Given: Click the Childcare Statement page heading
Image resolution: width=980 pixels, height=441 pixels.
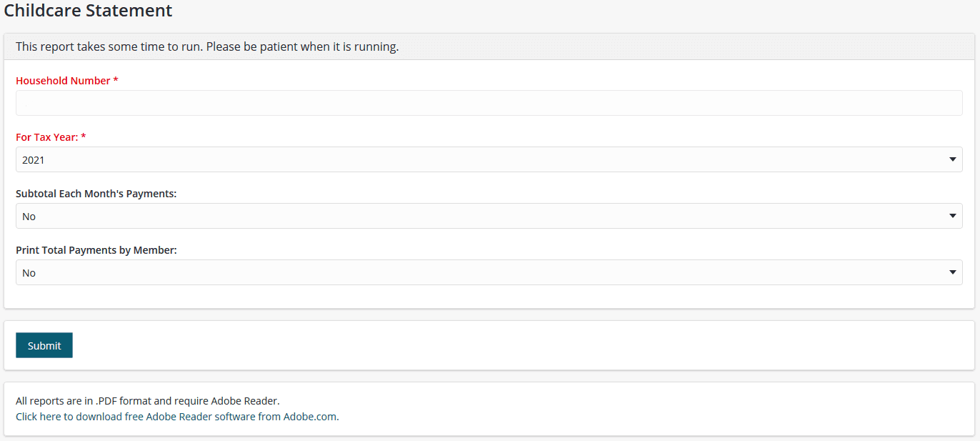Looking at the screenshot, I should pyautogui.click(x=88, y=11).
